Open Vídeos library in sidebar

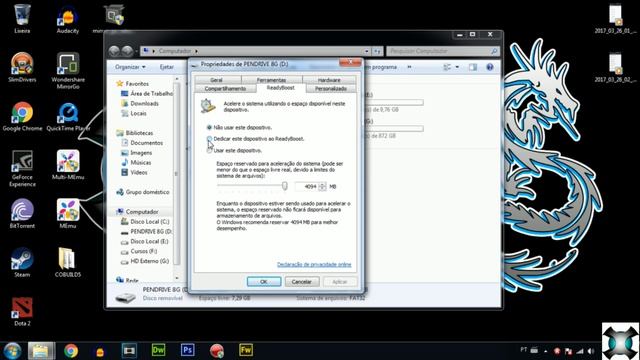coord(134,172)
